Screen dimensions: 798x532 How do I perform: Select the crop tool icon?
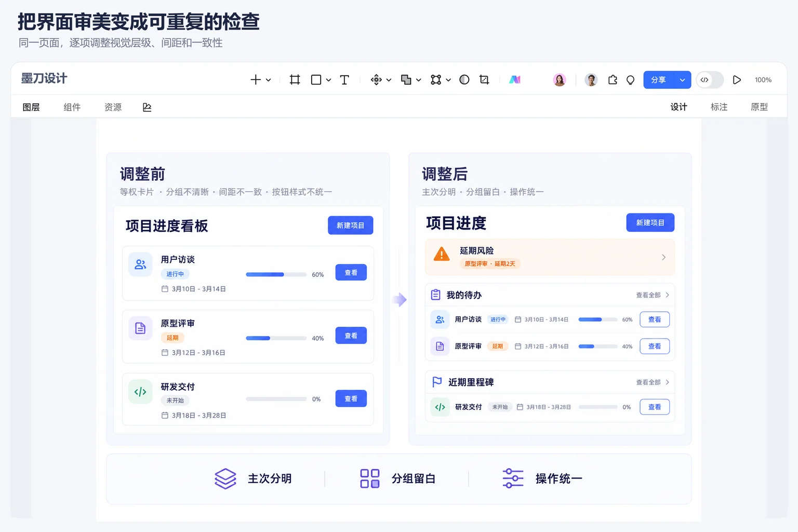pos(484,79)
